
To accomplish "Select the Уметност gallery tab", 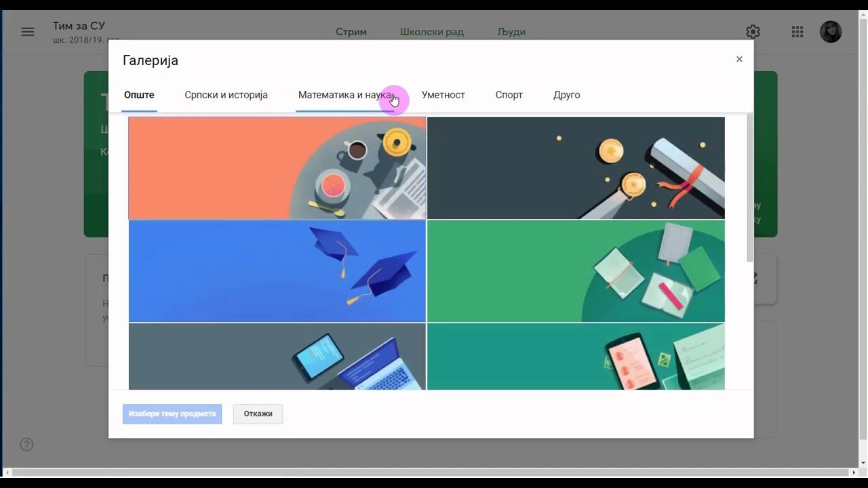I will click(x=443, y=95).
